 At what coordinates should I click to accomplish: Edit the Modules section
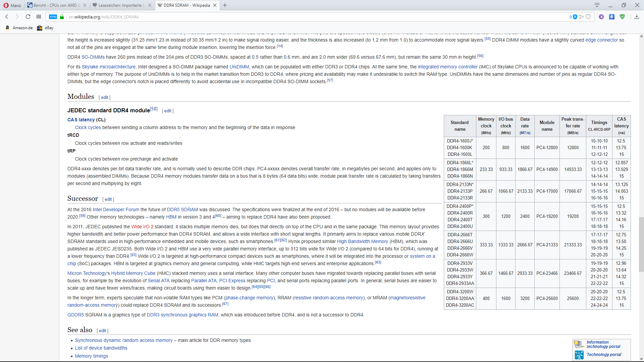coord(105,98)
